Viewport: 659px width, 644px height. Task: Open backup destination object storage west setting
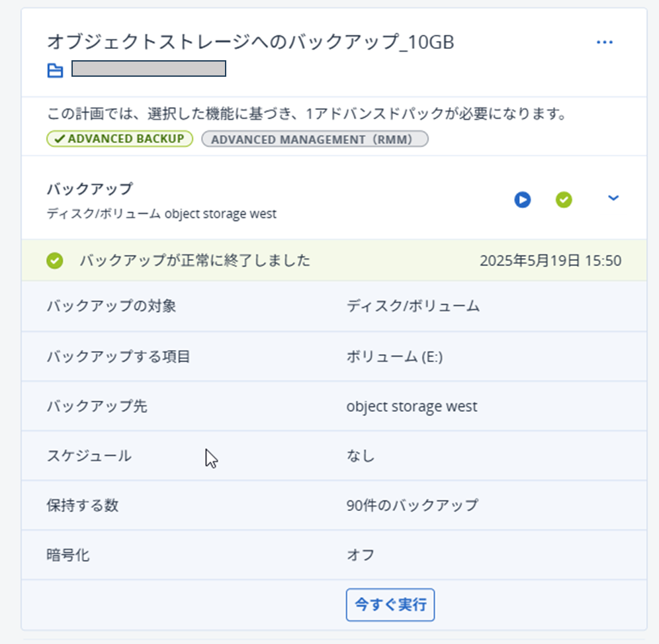(x=412, y=406)
